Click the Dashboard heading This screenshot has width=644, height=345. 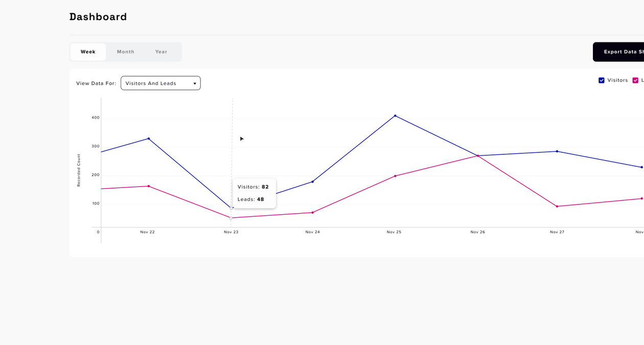tap(98, 16)
